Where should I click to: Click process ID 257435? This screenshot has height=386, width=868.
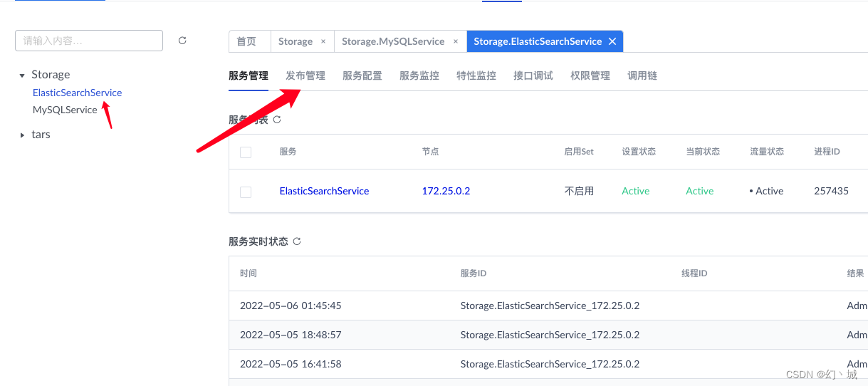(x=831, y=191)
